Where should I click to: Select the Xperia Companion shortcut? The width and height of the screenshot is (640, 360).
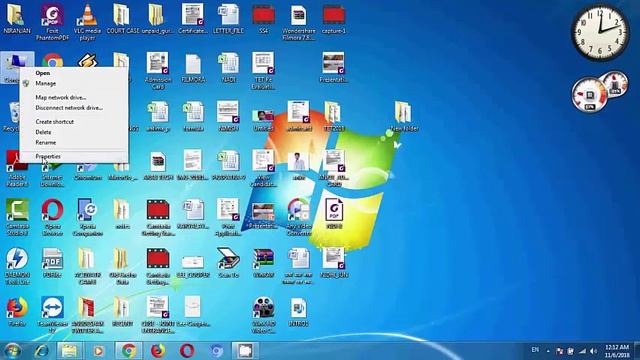tap(87, 217)
